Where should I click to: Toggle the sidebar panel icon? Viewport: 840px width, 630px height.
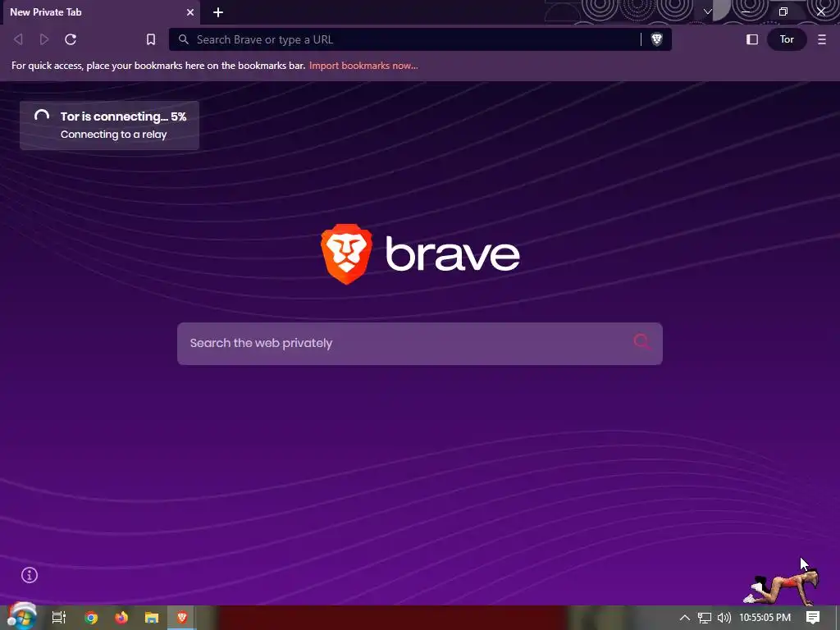pos(752,39)
